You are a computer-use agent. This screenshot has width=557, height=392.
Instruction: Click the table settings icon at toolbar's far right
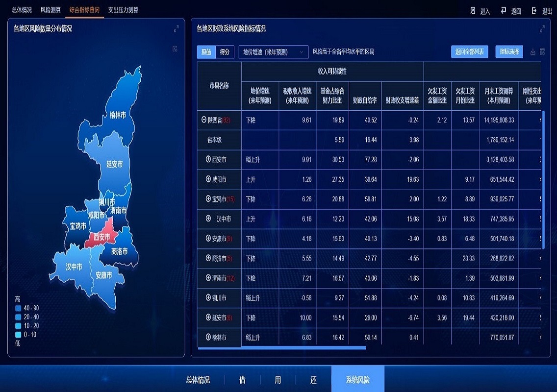click(x=542, y=52)
